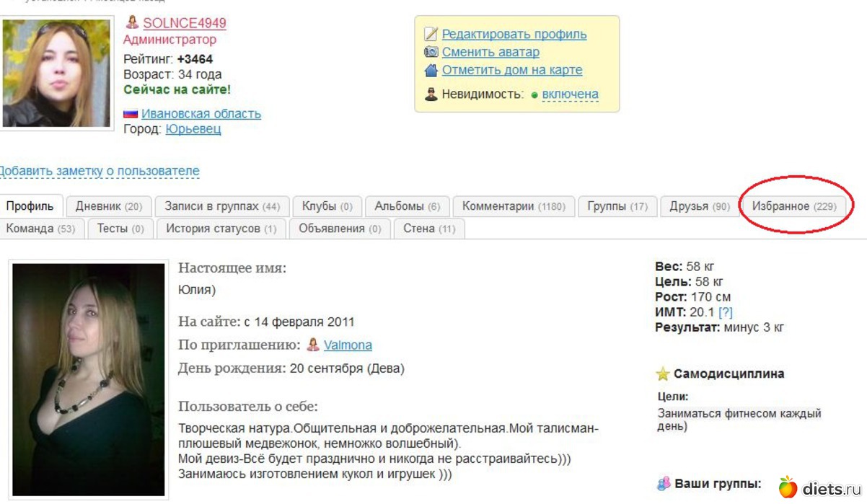This screenshot has width=867, height=504.
Task: Click the star icon beside Самодисциплина
Action: point(663,373)
